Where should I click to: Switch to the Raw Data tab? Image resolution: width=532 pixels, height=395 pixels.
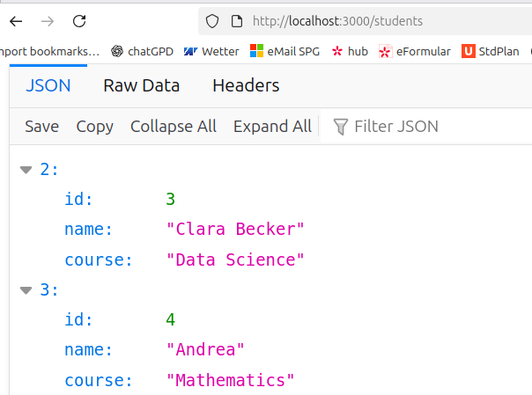pos(141,85)
